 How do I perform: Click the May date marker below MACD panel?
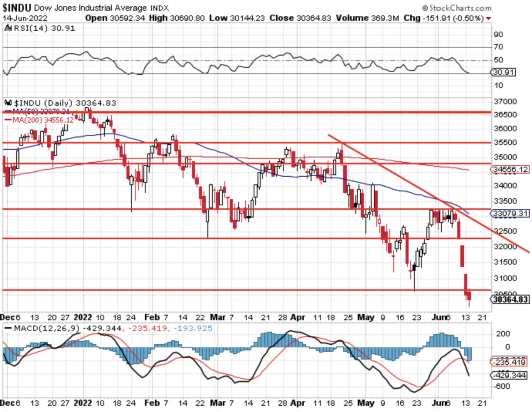(x=366, y=403)
